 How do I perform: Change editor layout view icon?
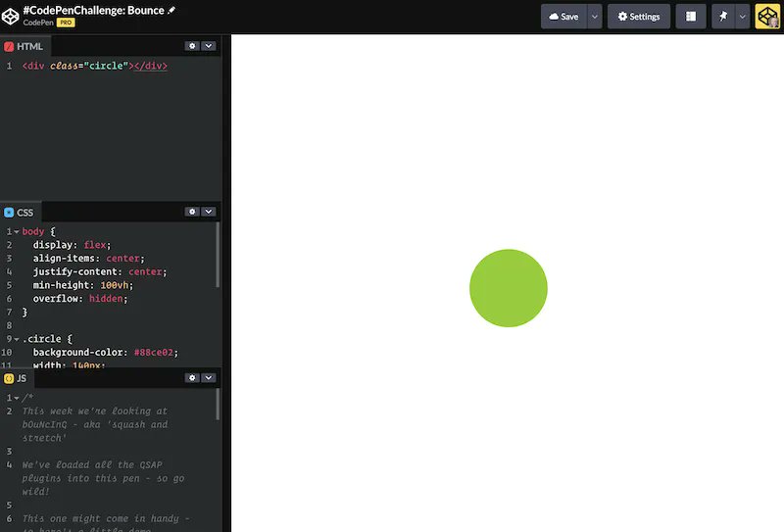point(691,17)
